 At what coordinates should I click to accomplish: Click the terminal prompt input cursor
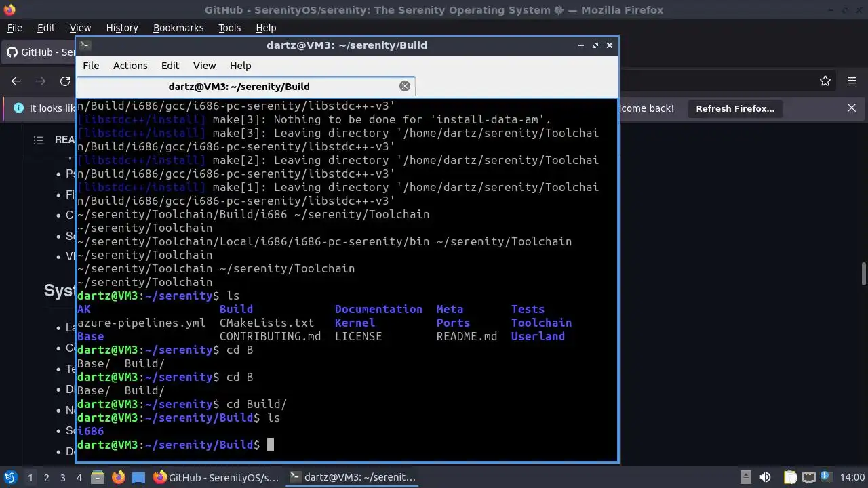[x=270, y=445]
